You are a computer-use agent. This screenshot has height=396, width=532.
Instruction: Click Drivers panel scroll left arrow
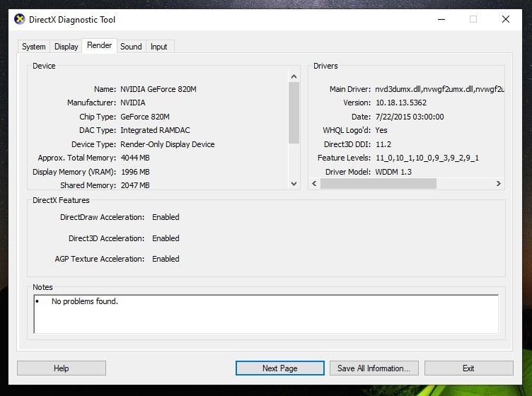point(315,183)
